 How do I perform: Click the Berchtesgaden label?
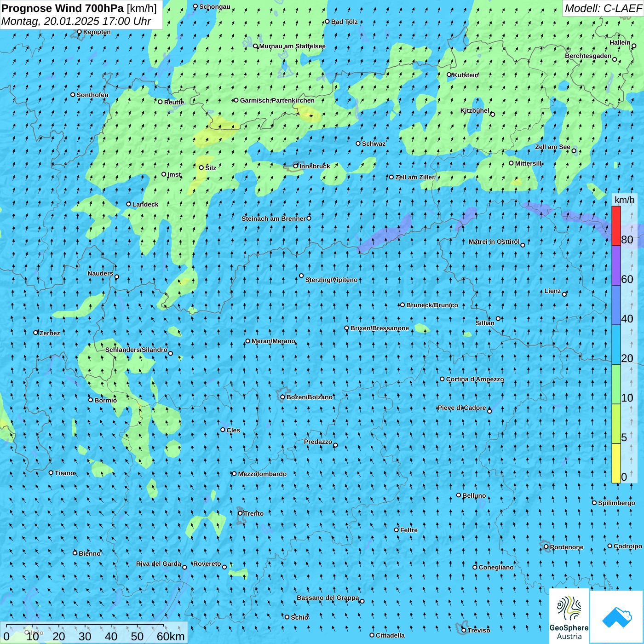coord(588,56)
